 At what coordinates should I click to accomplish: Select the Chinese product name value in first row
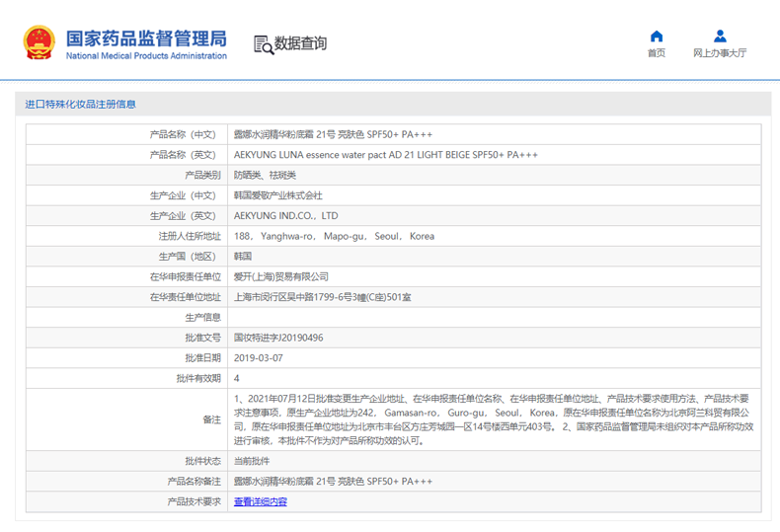[333, 134]
